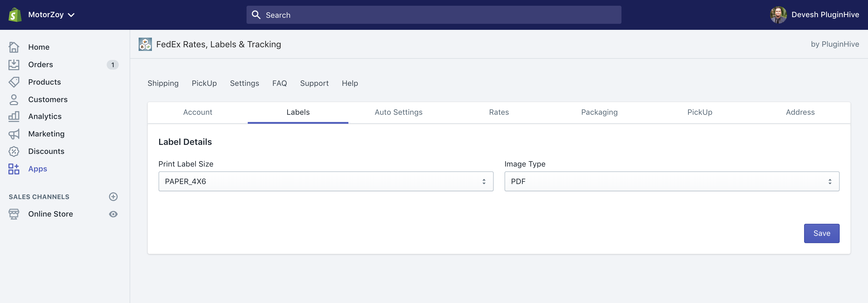Open Marketing in sidebar

point(46,134)
